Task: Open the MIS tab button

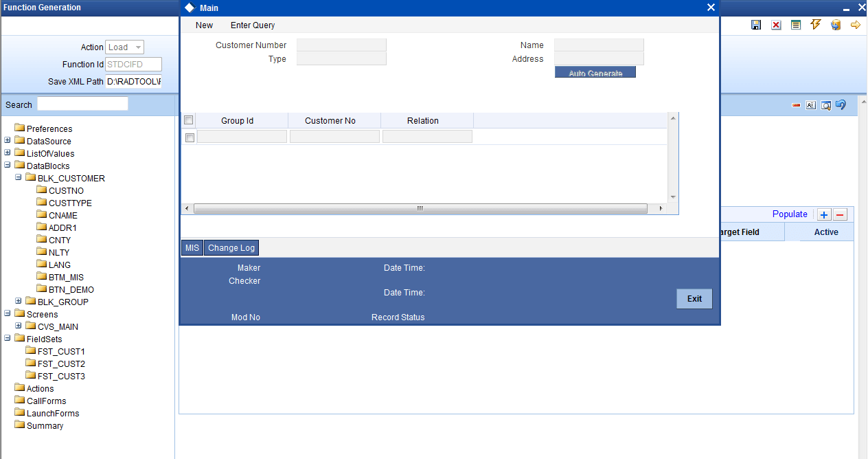Action: point(192,248)
